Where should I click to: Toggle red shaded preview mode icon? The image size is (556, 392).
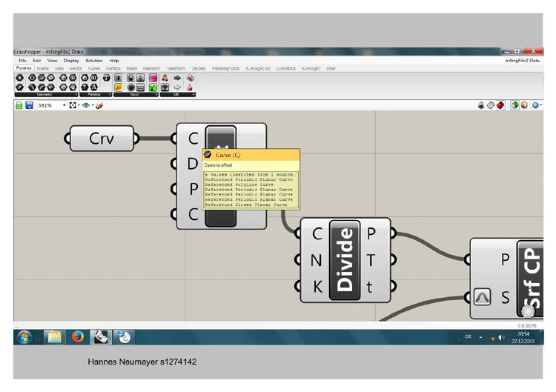(500, 105)
